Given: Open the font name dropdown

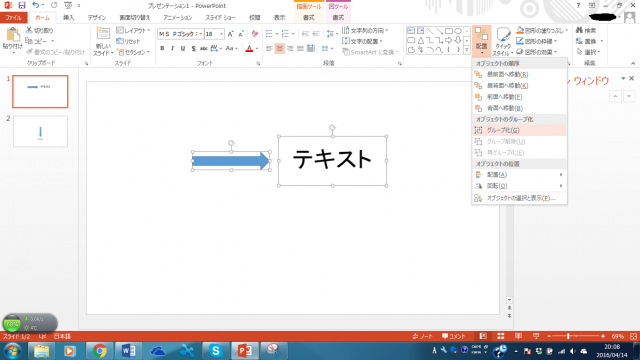Looking at the screenshot, I should (200, 34).
